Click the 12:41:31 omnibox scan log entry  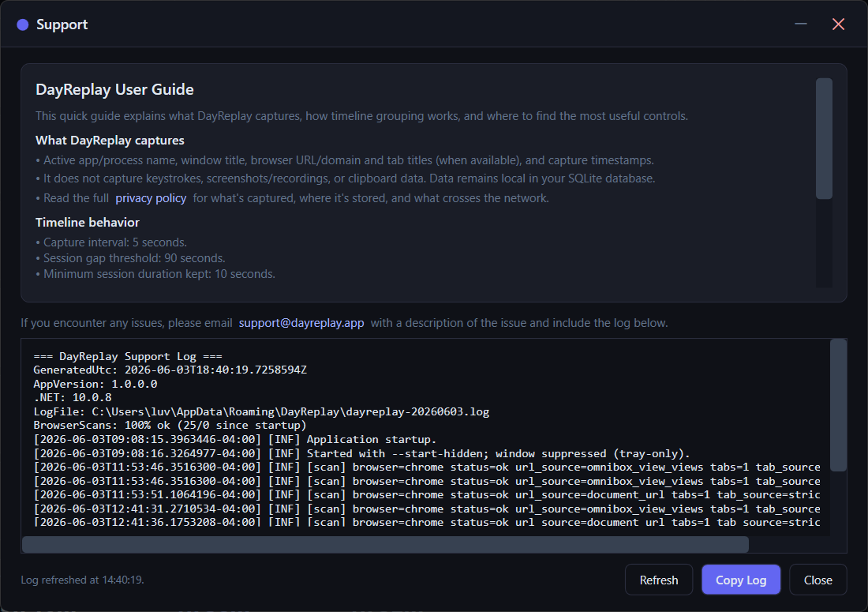click(x=427, y=509)
